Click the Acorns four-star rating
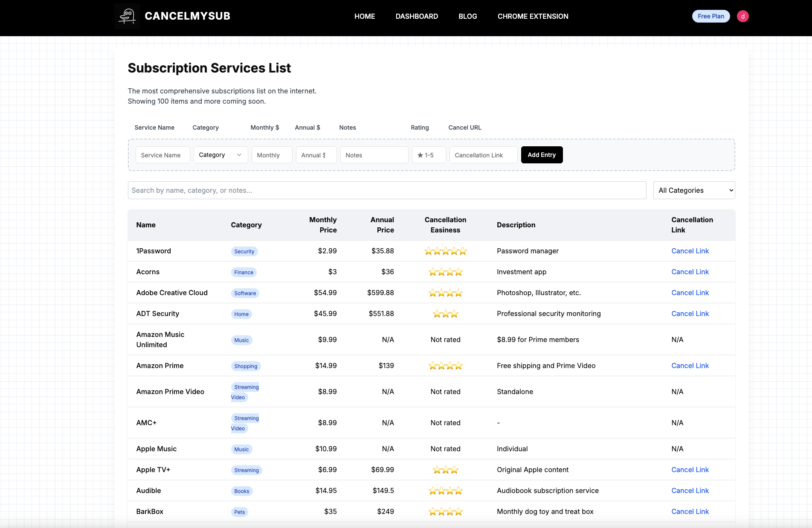This screenshot has width=812, height=528. (445, 272)
